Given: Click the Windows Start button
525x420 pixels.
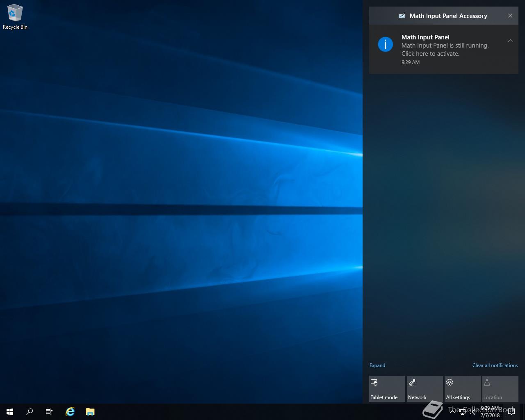Looking at the screenshot, I should [x=10, y=412].
